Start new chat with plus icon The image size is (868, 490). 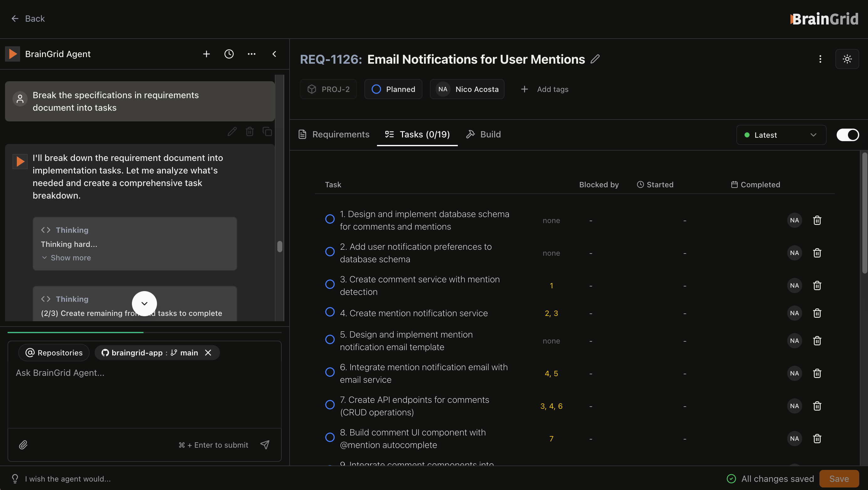tap(206, 54)
